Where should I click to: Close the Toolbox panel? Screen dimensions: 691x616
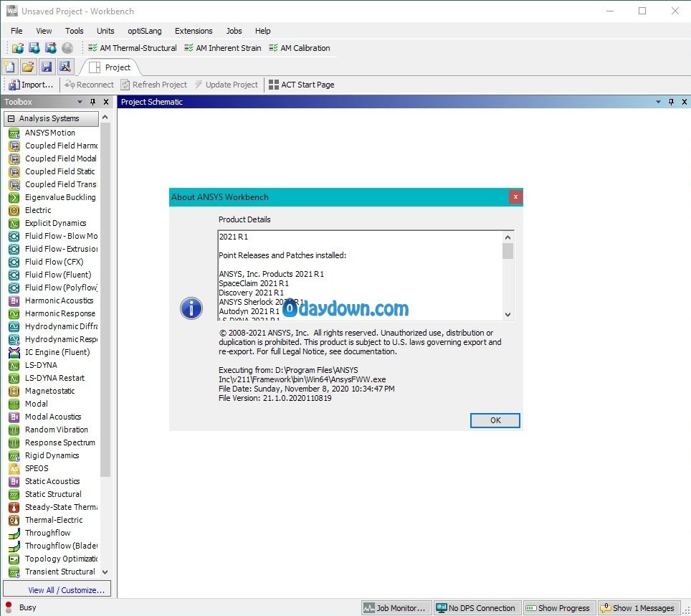coord(106,102)
